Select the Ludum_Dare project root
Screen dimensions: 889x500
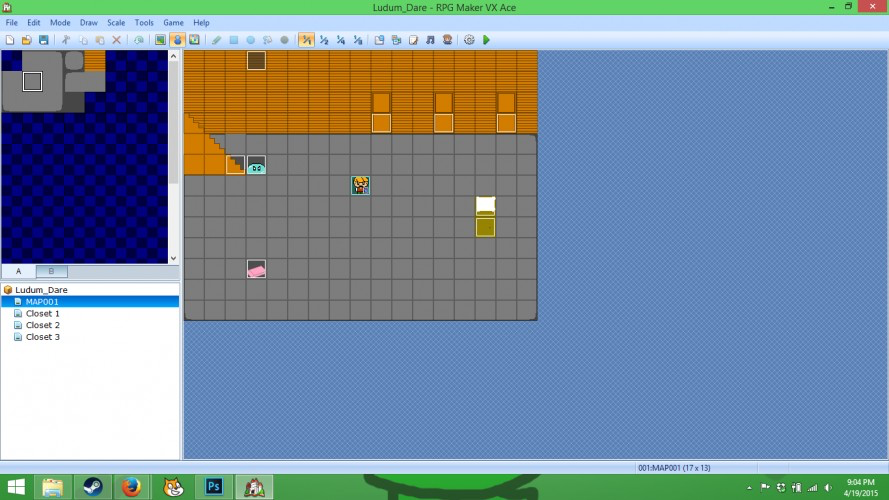click(41, 290)
